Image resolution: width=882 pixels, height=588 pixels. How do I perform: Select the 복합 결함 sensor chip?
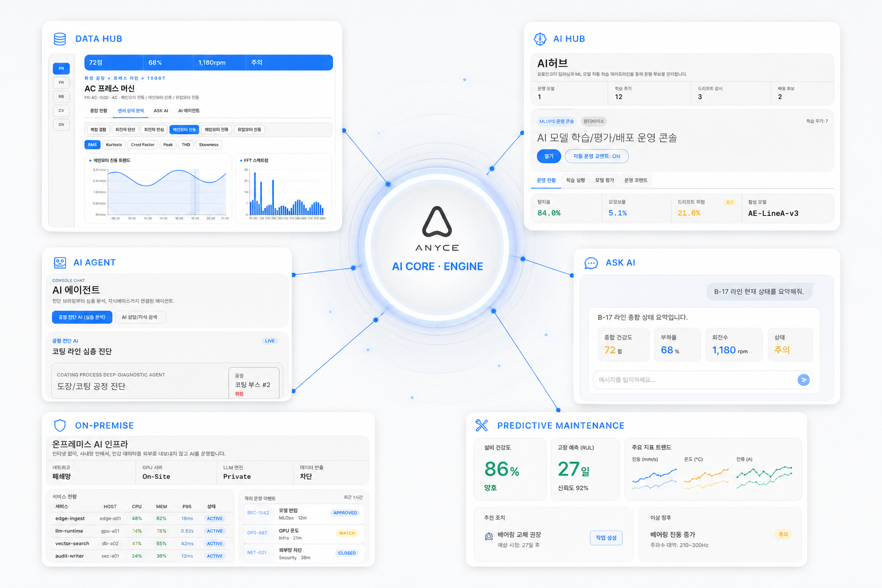[98, 130]
